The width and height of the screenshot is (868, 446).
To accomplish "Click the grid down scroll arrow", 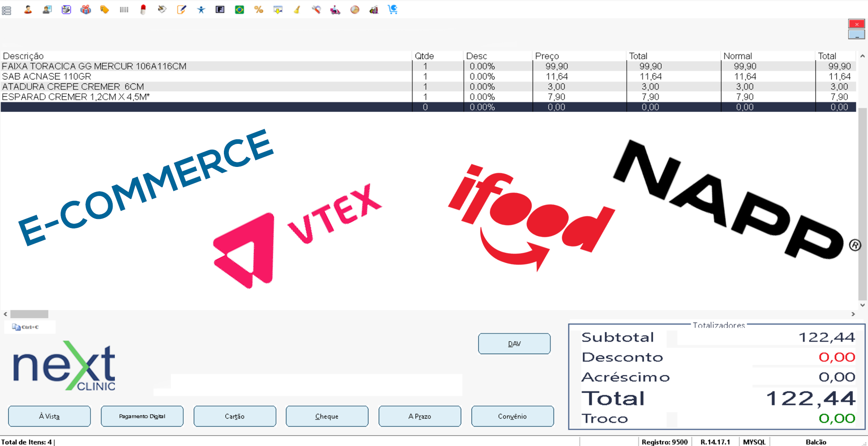I will (x=863, y=305).
